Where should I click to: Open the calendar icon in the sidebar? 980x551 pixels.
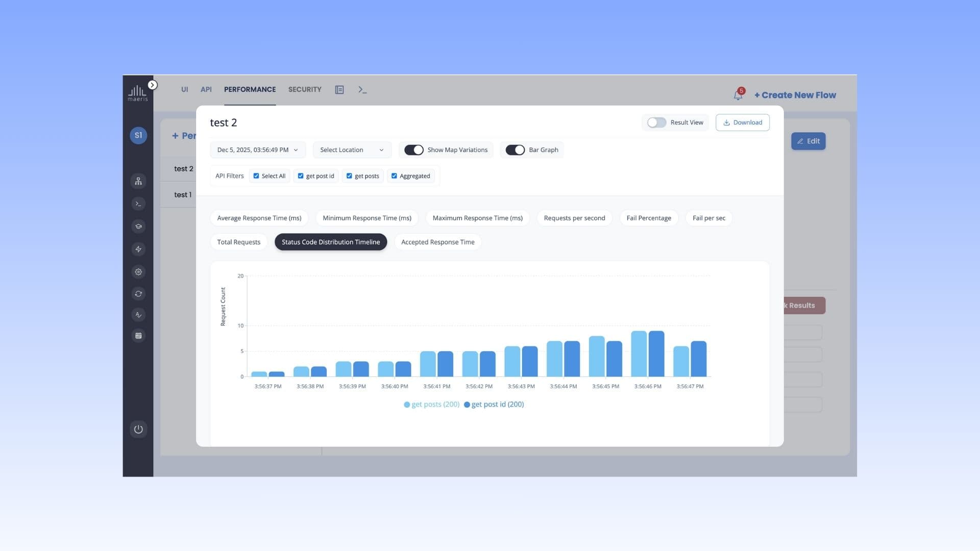[x=138, y=335]
